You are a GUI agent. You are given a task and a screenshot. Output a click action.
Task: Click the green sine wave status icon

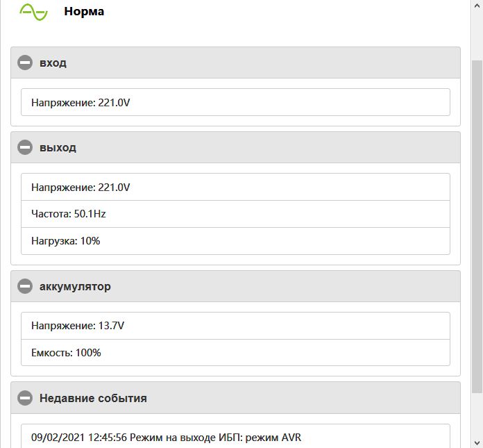coord(34,12)
